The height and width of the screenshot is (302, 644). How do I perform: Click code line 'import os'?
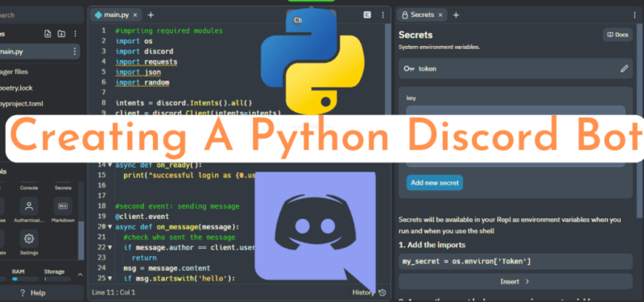pyautogui.click(x=134, y=41)
